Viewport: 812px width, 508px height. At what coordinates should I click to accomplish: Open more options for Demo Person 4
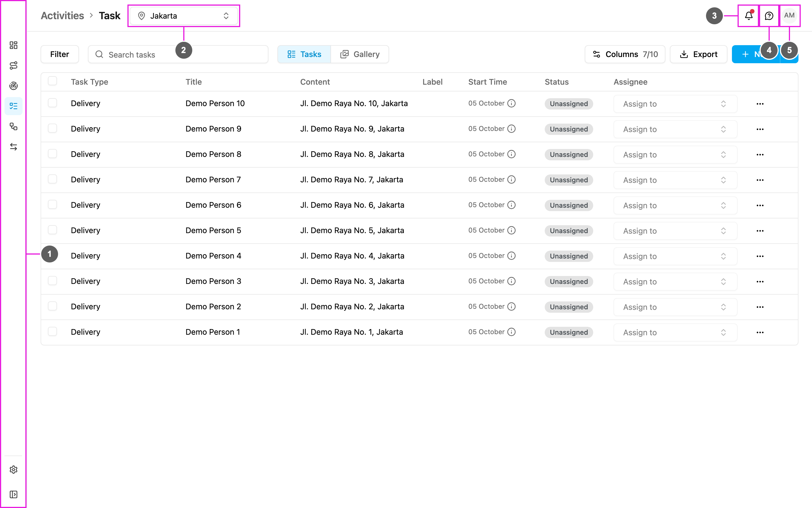(760, 256)
